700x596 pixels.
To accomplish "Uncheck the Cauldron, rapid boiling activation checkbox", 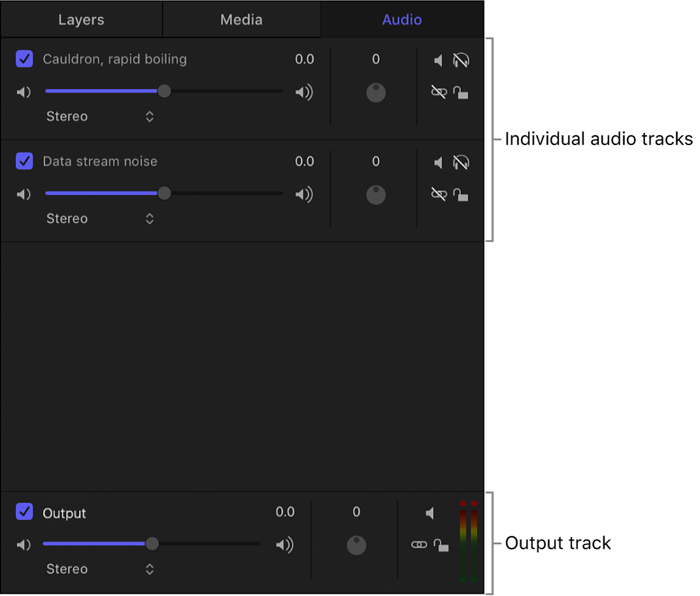I will coord(24,59).
